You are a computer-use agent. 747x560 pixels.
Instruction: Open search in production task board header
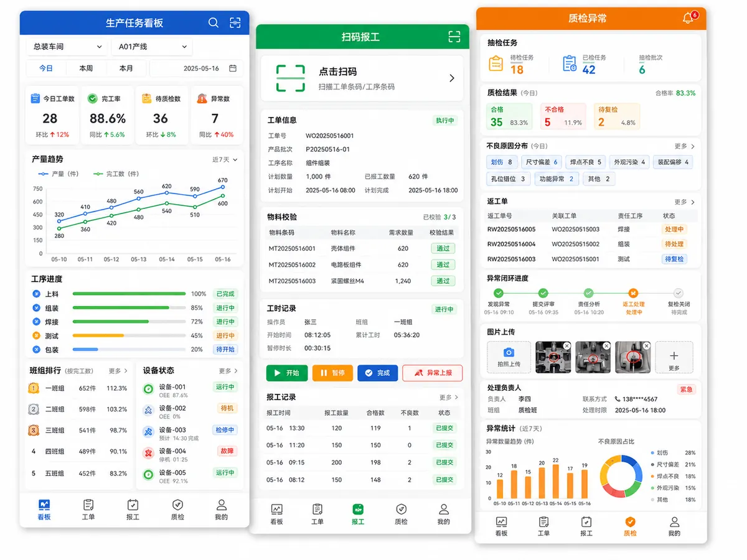click(x=214, y=23)
